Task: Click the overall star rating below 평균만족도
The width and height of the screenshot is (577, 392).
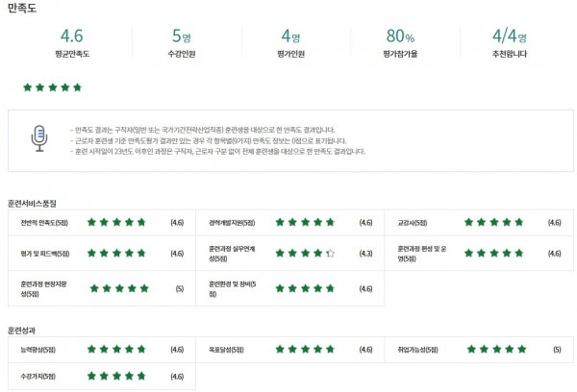Action: pos(52,87)
